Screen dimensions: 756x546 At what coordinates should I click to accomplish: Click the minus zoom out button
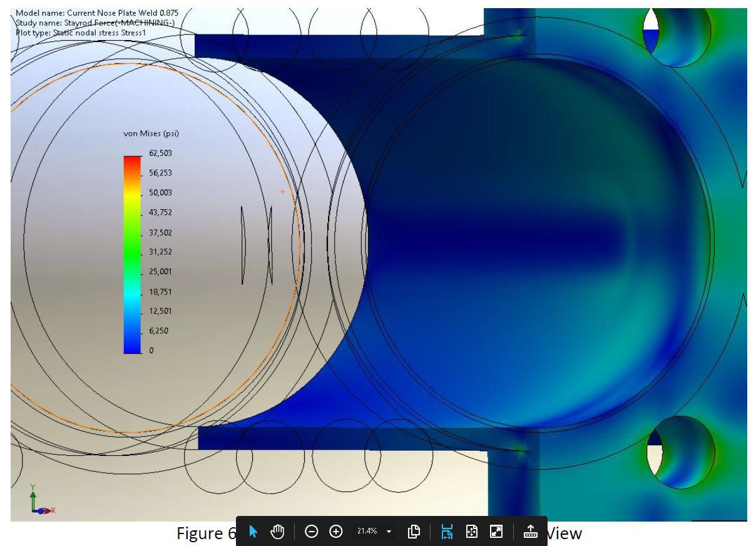312,532
